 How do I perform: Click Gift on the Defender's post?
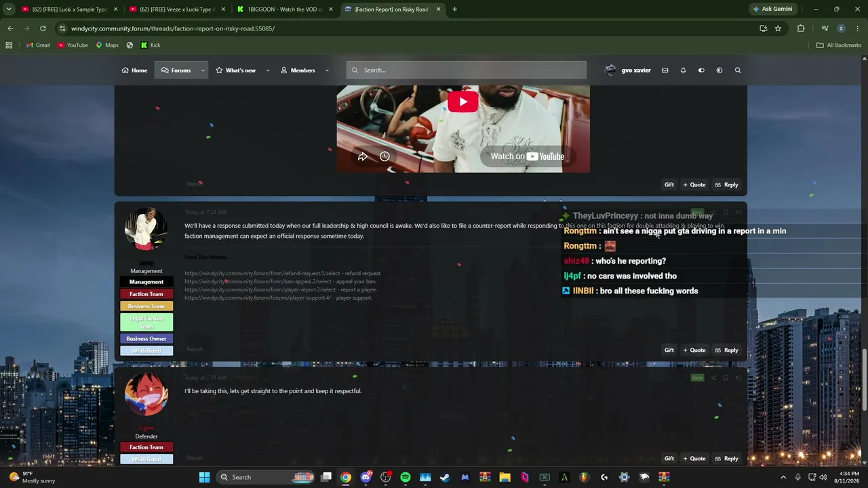(x=669, y=459)
